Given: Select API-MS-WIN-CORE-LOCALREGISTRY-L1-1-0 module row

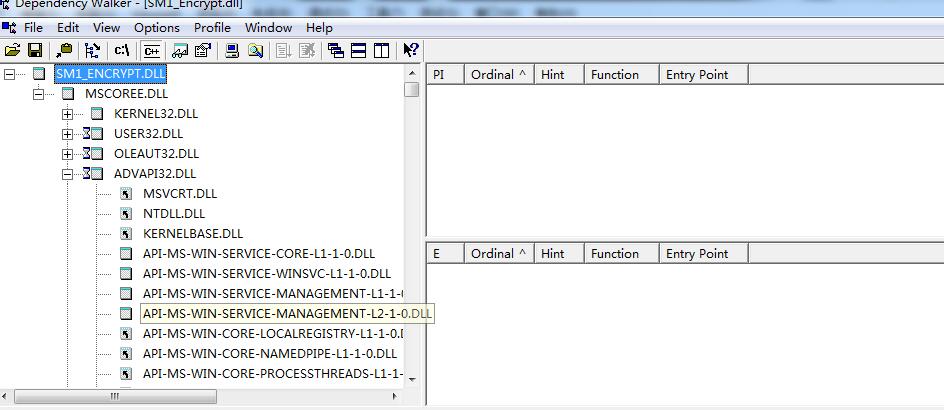Looking at the screenshot, I should tap(273, 334).
